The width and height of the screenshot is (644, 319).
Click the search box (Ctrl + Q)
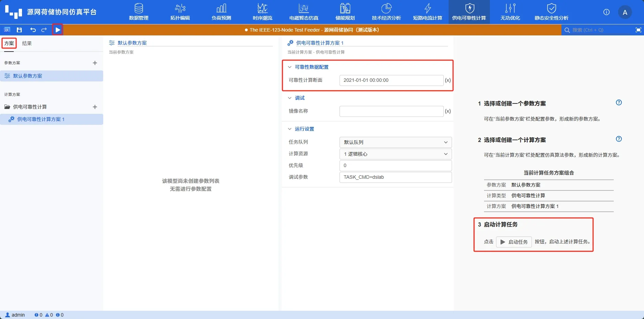pyautogui.click(x=597, y=30)
